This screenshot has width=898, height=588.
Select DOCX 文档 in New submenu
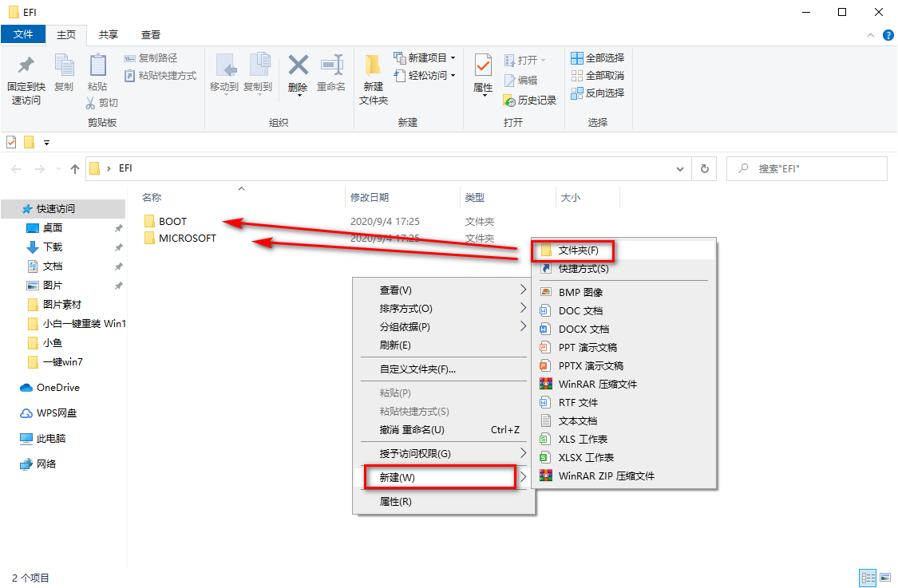623,330
